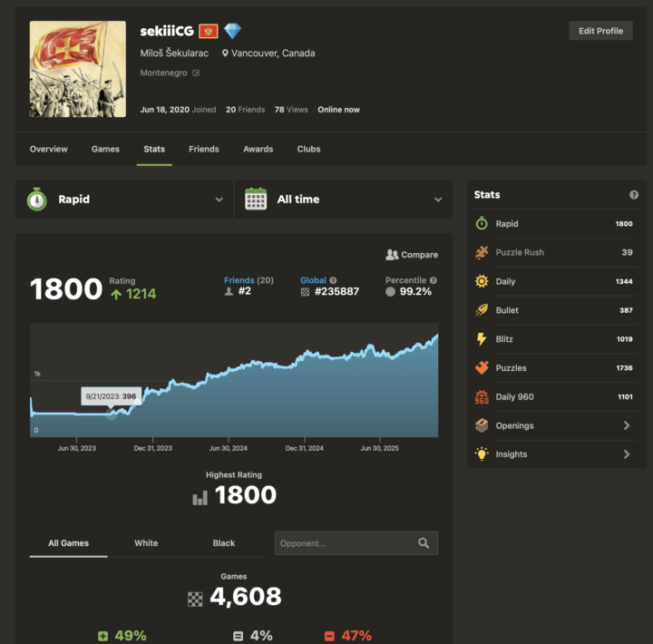Image resolution: width=653 pixels, height=644 pixels.
Task: Click the Openings book stack icon
Action: pyautogui.click(x=482, y=425)
